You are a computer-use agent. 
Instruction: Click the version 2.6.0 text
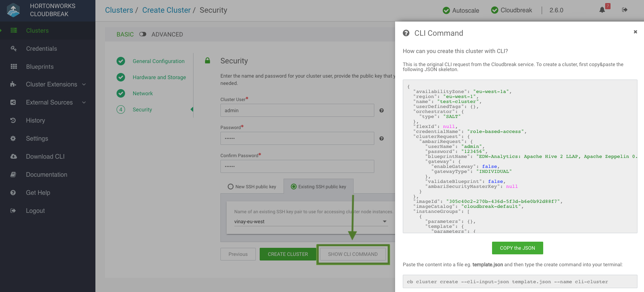(x=556, y=10)
